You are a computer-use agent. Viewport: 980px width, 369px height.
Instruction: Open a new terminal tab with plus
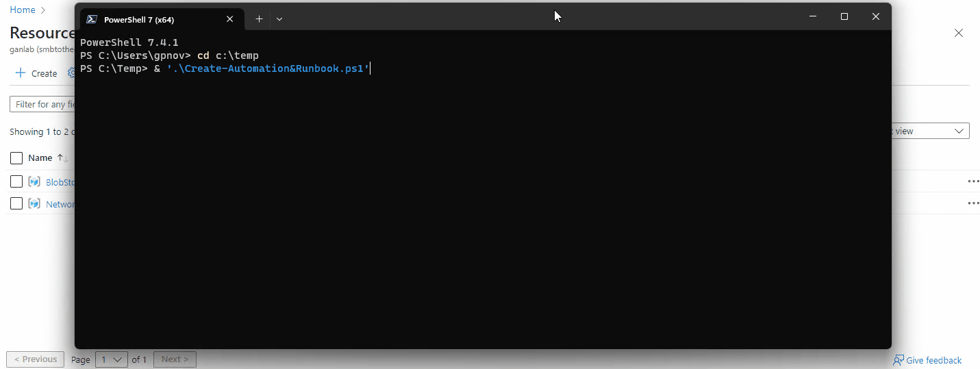pyautogui.click(x=259, y=19)
